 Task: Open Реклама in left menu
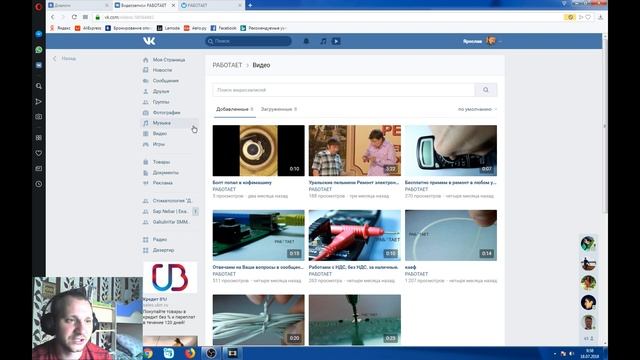tap(162, 183)
